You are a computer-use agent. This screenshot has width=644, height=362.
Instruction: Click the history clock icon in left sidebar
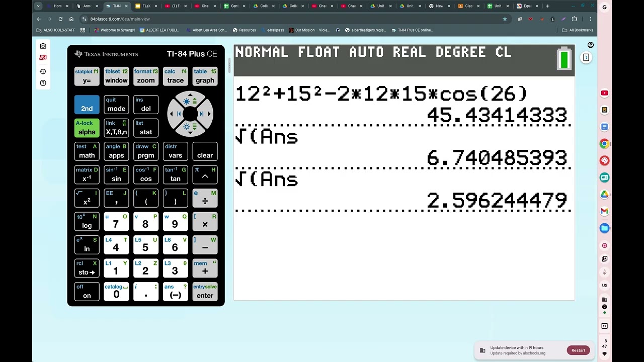(x=43, y=71)
